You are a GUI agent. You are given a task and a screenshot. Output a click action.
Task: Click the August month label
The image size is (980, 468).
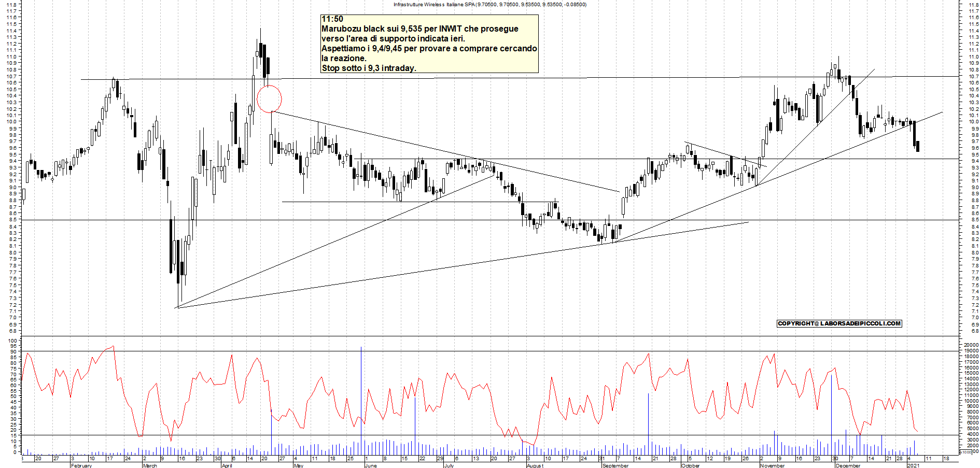(x=535, y=465)
